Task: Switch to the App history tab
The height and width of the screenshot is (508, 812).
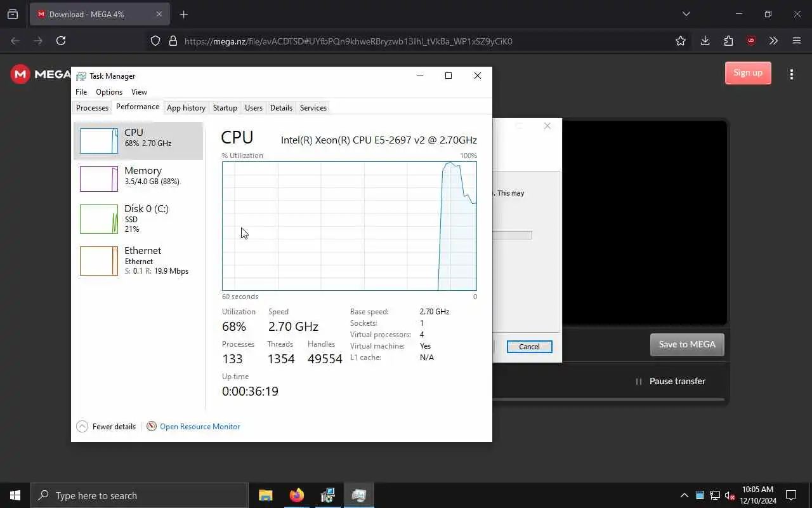Action: [186, 108]
